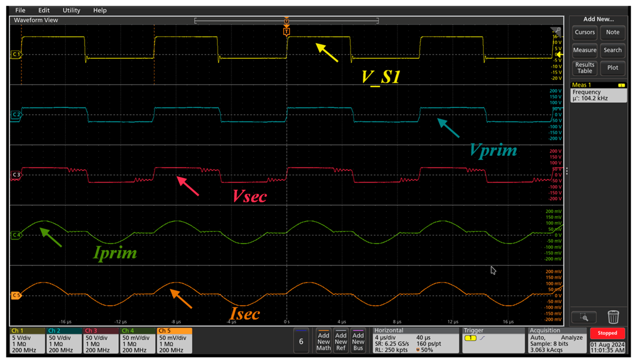Viewport: 636px width, 364px height.
Task: Click the trigger position T marker
Action: tap(286, 32)
